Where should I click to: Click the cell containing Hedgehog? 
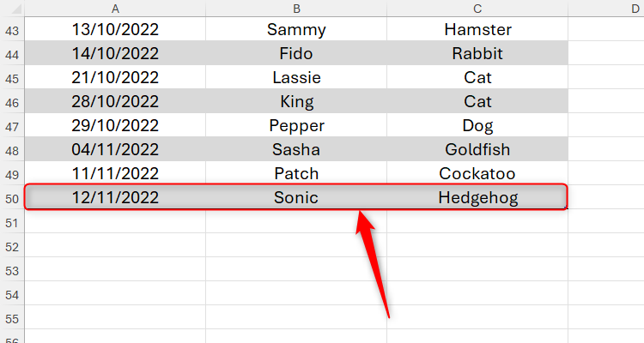pyautogui.click(x=477, y=197)
